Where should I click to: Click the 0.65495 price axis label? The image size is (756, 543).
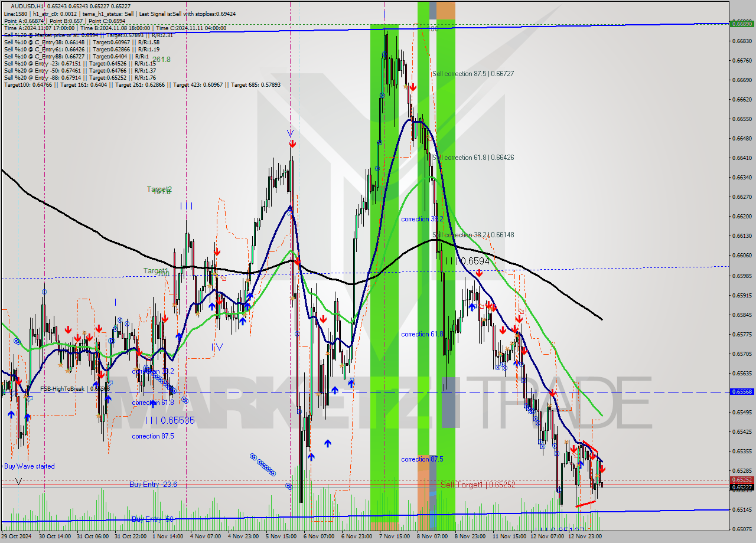[x=742, y=412]
